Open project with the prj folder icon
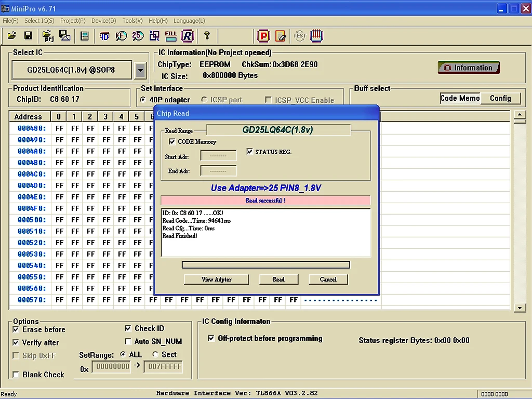532x399 pixels. click(x=48, y=36)
